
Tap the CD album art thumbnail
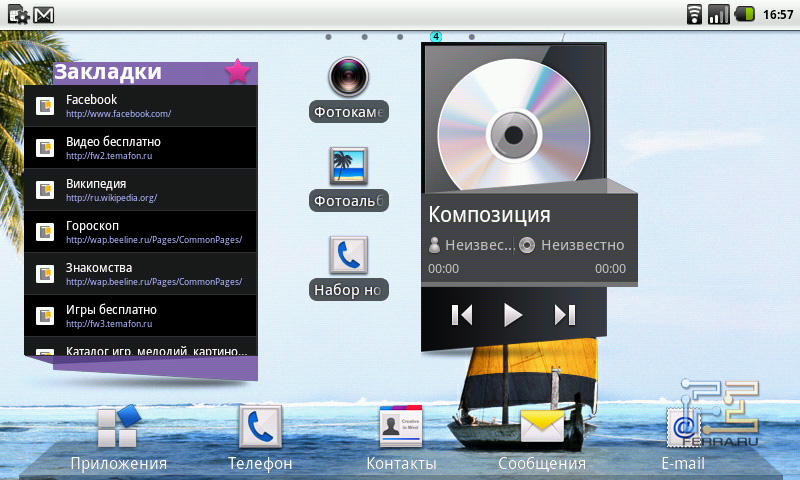coord(512,120)
